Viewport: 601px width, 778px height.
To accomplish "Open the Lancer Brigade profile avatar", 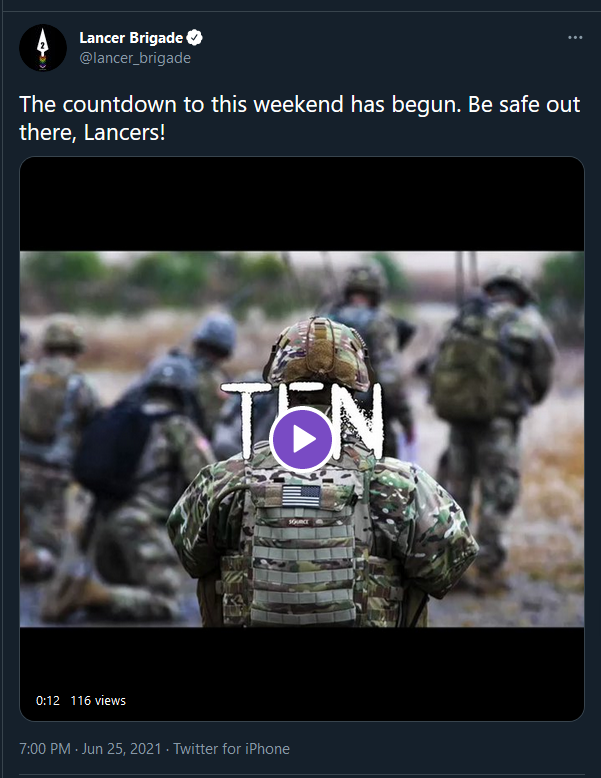I will [x=43, y=48].
